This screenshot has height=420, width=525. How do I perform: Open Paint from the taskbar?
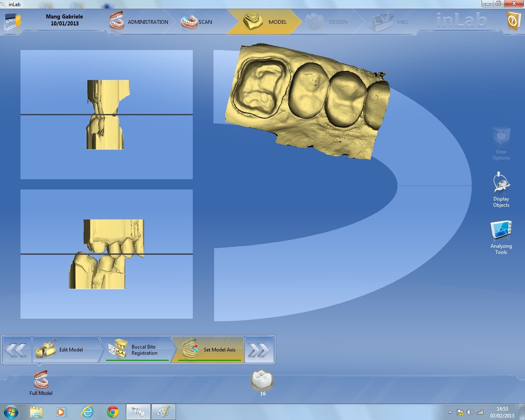164,411
